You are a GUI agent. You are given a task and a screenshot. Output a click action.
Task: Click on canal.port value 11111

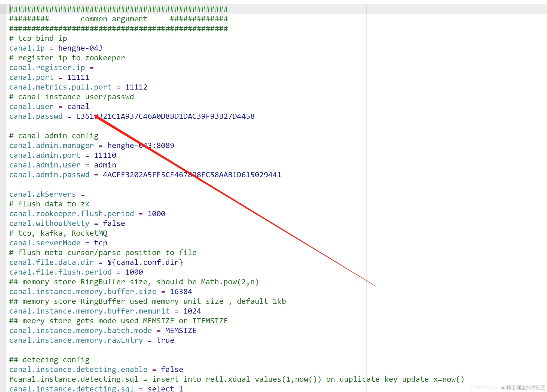tap(78, 77)
